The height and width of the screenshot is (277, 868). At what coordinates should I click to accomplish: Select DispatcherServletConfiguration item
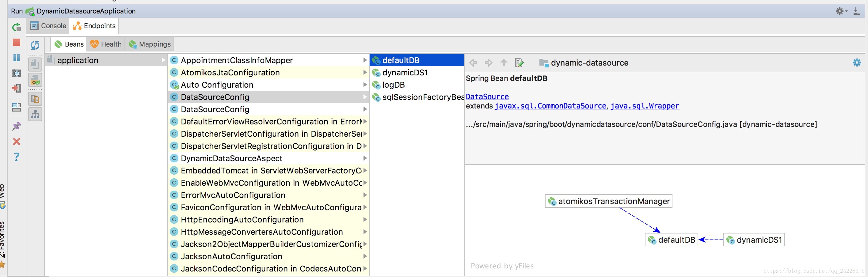point(268,134)
